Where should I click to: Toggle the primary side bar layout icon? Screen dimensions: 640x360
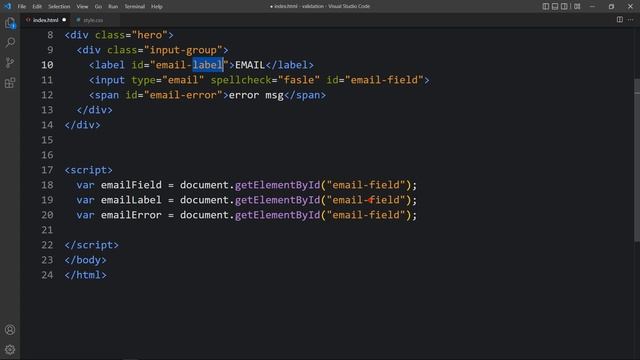point(546,7)
